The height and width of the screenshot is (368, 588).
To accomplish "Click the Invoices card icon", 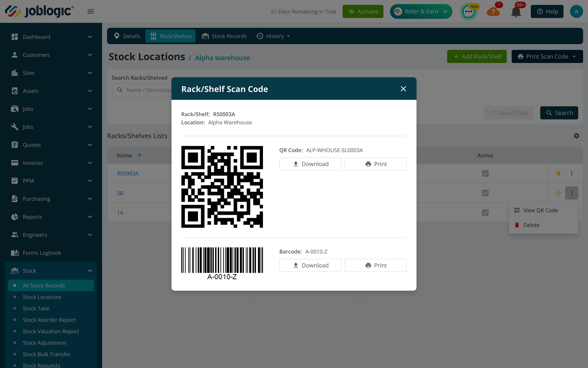I will coord(14,163).
